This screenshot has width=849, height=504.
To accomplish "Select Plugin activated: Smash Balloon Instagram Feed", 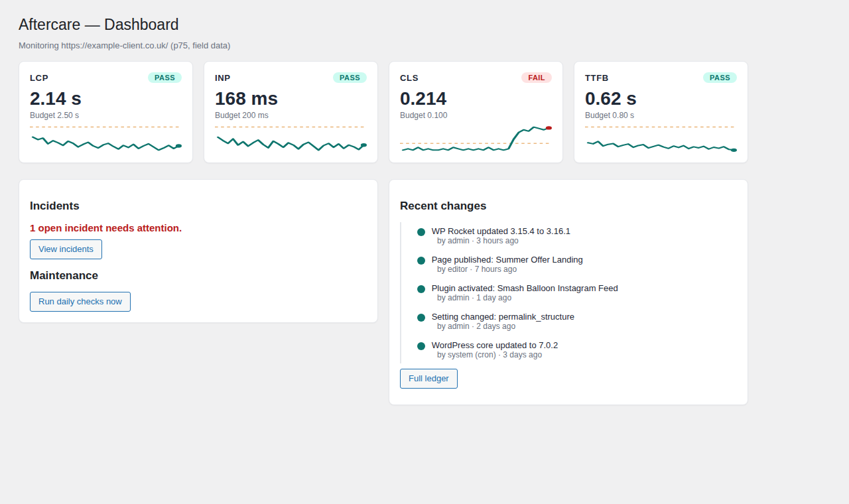I will coord(525,288).
